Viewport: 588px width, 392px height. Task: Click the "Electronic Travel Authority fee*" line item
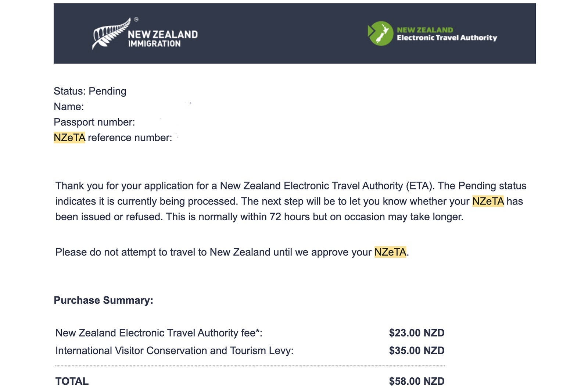pyautogui.click(x=159, y=333)
